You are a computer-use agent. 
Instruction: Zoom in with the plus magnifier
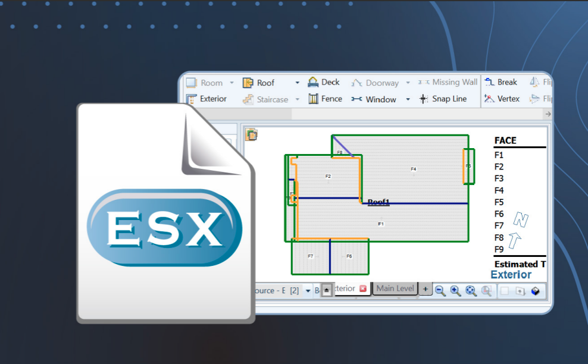pos(455,290)
